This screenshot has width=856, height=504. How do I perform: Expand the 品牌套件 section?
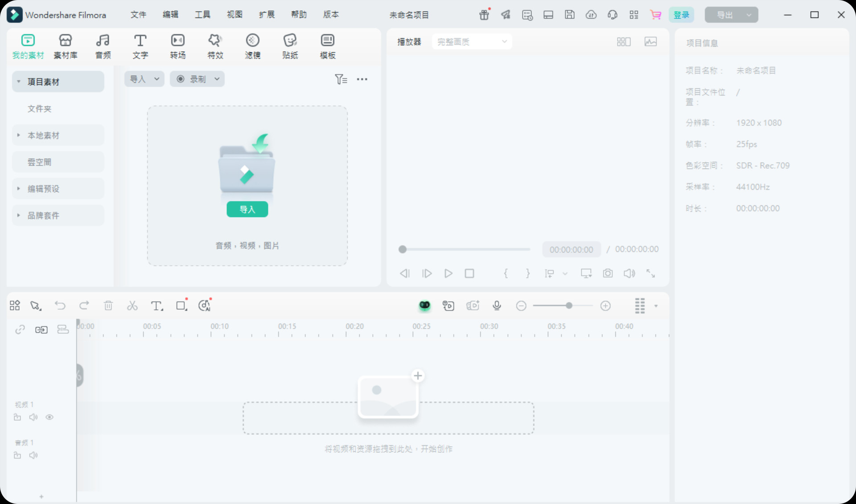coord(19,215)
